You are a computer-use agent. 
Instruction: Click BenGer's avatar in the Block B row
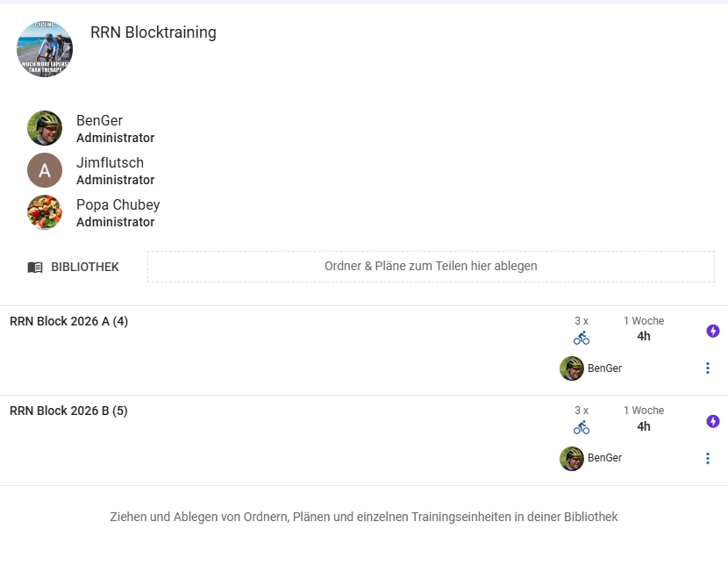tap(572, 458)
